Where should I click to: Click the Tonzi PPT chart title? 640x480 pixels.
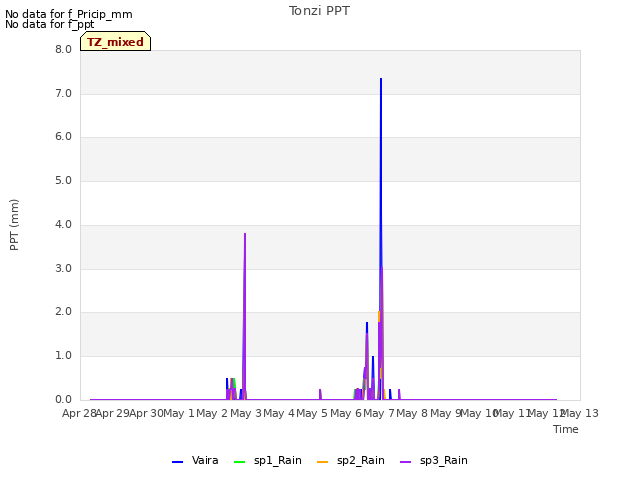click(319, 11)
